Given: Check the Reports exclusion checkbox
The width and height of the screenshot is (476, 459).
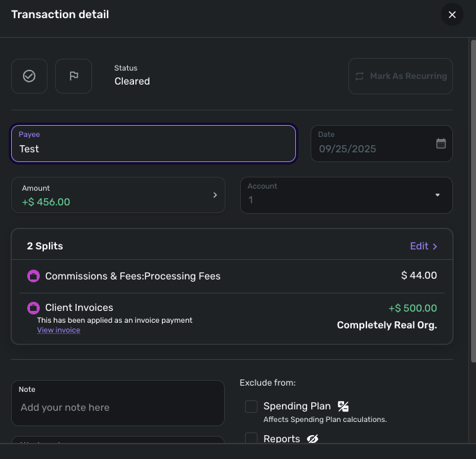Looking at the screenshot, I should 251,439.
